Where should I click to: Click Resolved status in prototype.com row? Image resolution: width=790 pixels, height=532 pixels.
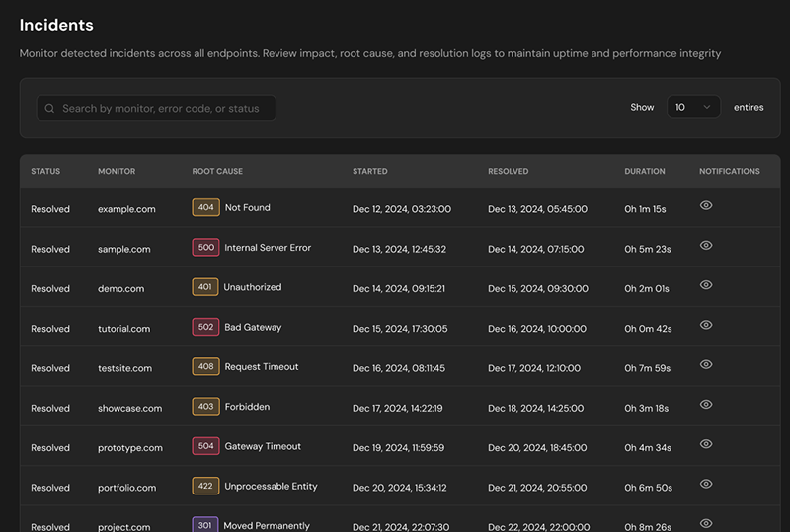pyautogui.click(x=50, y=448)
